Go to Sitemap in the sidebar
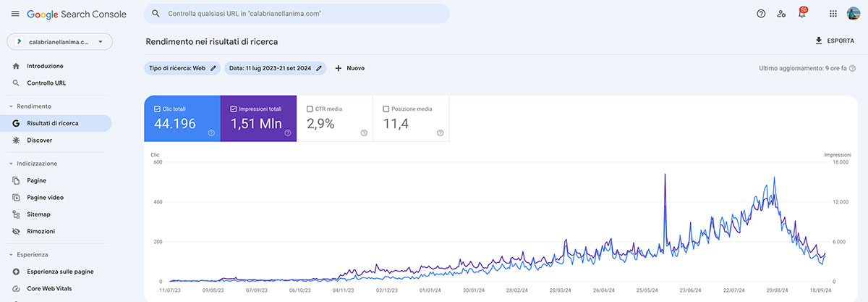 click(38, 214)
